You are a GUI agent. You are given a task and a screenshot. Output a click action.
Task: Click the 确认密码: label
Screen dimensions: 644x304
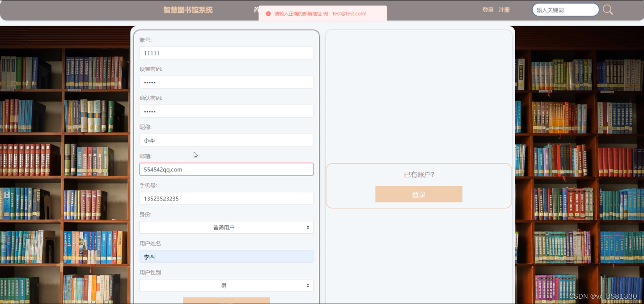tap(151, 98)
